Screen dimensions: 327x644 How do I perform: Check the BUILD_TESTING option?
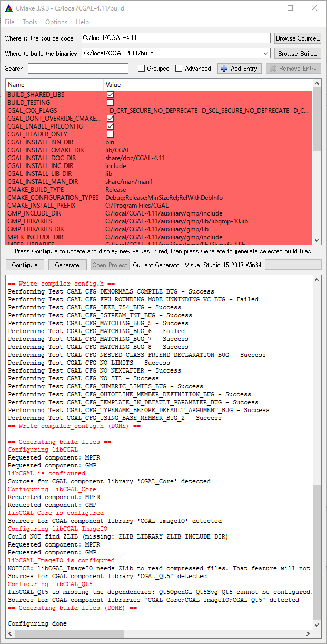[110, 103]
